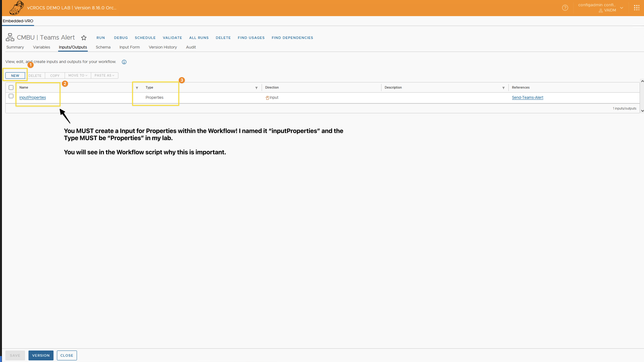Toggle the select-all checkbox in the table header
This screenshot has height=362, width=644.
(11, 87)
